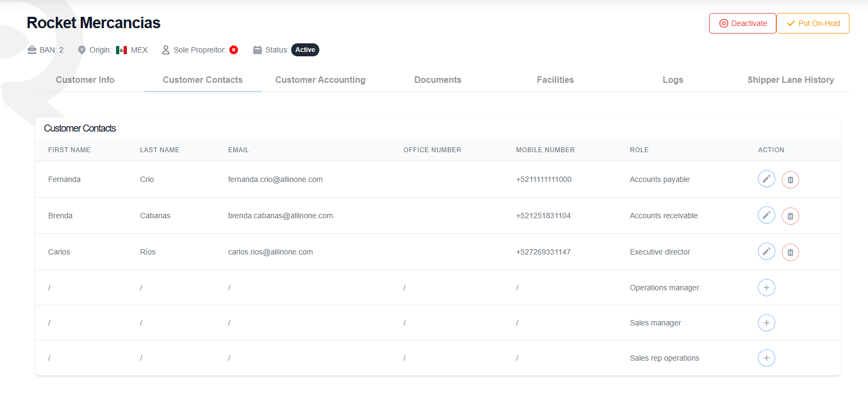The image size is (868, 404).
Task: Click the Active status badge
Action: [x=305, y=50]
